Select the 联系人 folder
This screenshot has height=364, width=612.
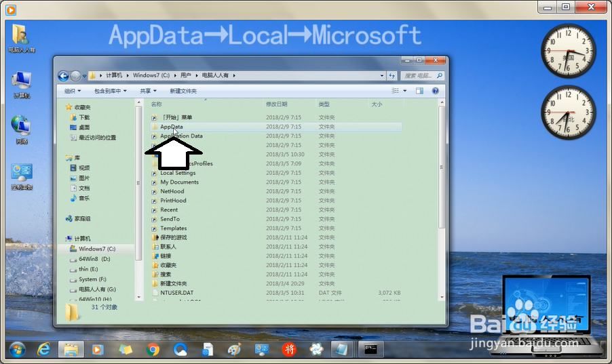pyautogui.click(x=168, y=247)
